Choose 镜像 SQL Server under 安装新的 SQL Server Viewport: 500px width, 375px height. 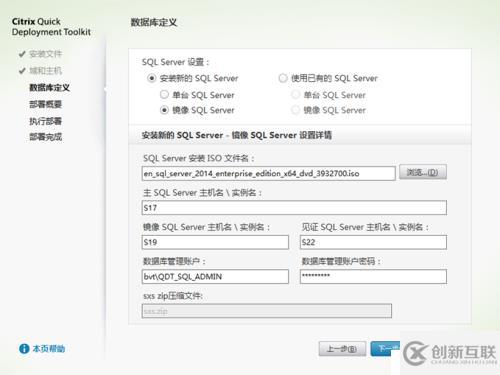164,110
